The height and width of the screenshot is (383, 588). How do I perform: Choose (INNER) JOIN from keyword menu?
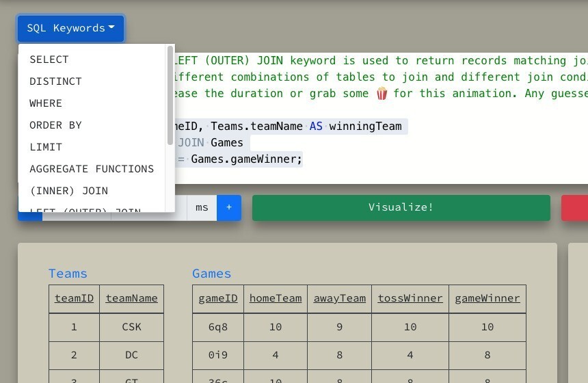[x=92, y=191]
